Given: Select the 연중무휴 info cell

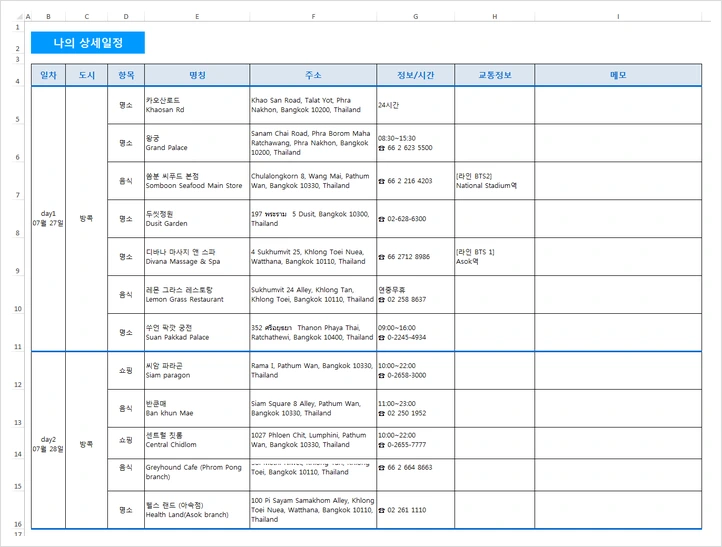Looking at the screenshot, I should click(415, 294).
